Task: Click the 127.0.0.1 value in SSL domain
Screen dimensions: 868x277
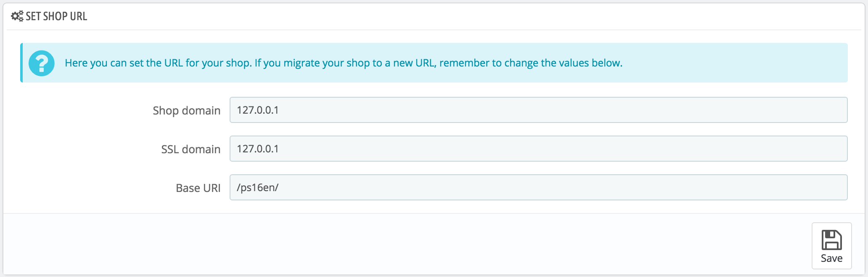Action: pos(258,149)
